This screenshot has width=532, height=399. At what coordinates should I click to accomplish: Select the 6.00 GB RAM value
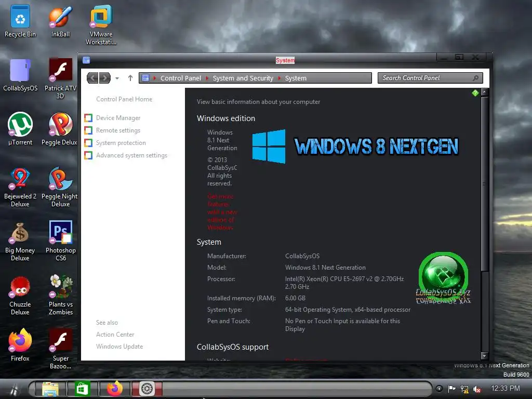pyautogui.click(x=295, y=298)
